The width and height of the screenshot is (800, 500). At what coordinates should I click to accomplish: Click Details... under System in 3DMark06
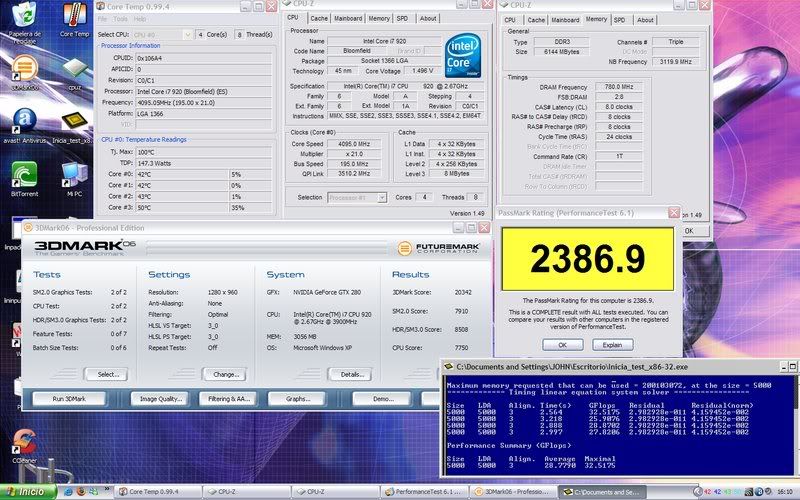click(350, 374)
